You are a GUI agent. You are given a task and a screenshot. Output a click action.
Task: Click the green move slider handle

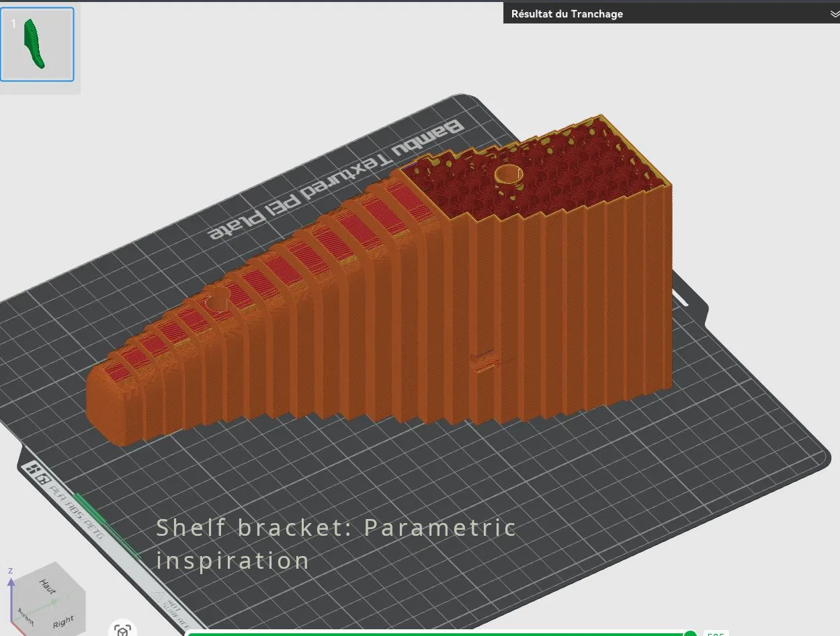pos(689,633)
